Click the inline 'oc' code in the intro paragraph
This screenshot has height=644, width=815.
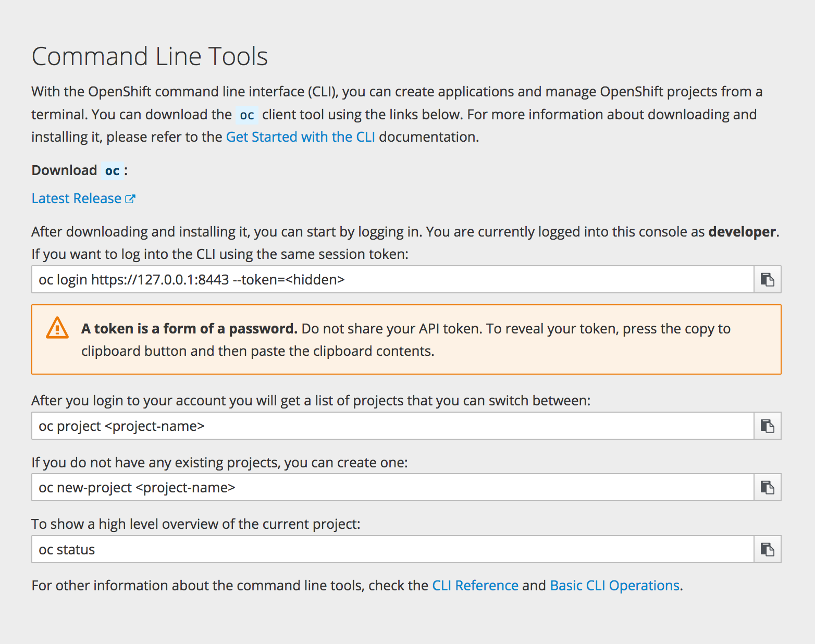tap(247, 115)
